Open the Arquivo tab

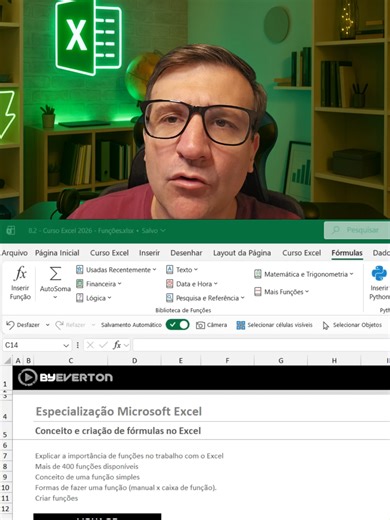(15, 253)
